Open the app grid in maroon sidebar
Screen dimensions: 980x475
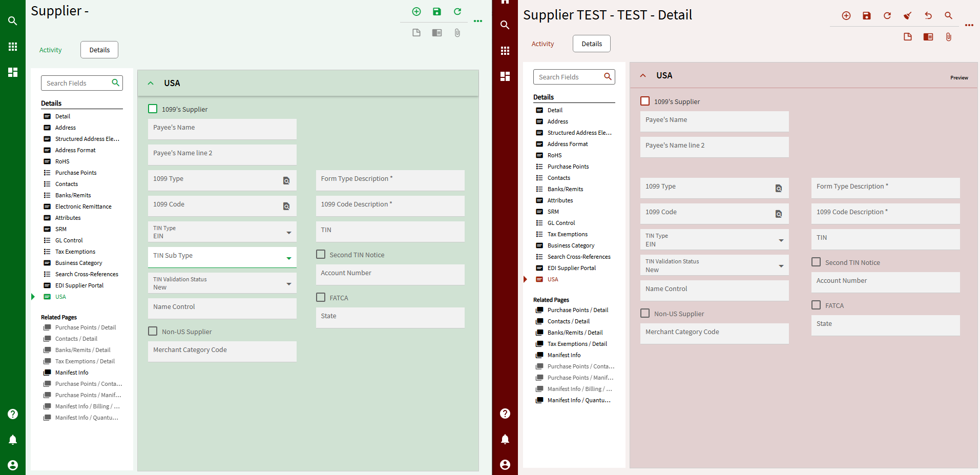(505, 51)
